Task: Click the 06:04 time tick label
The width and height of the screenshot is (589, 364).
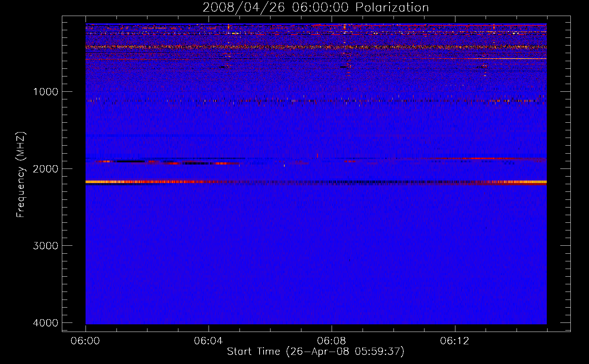Action: click(208, 341)
